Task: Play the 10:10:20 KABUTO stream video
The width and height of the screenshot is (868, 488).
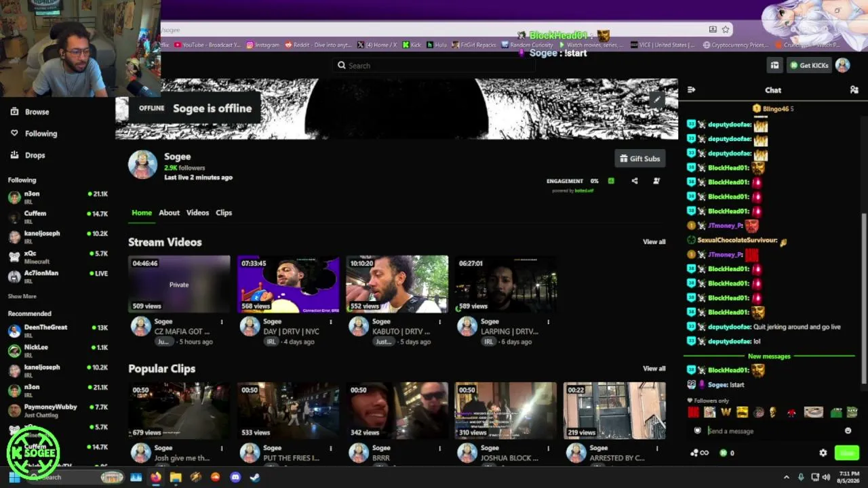Action: click(397, 284)
